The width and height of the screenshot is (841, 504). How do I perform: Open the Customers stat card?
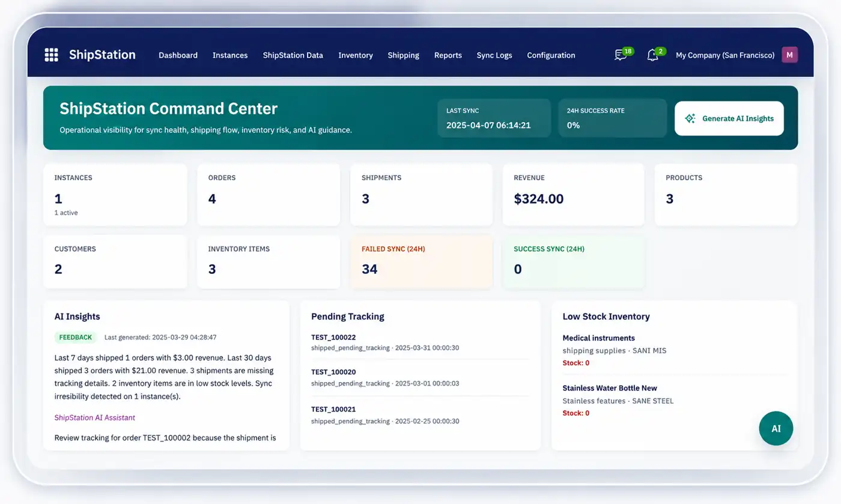pos(115,261)
